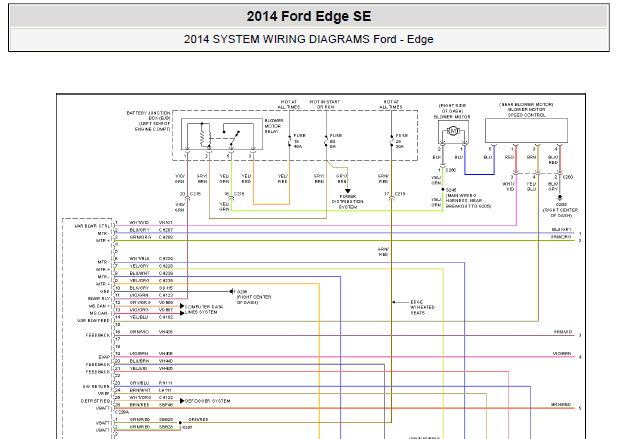Click the 30A fuse symbol

click(392, 141)
